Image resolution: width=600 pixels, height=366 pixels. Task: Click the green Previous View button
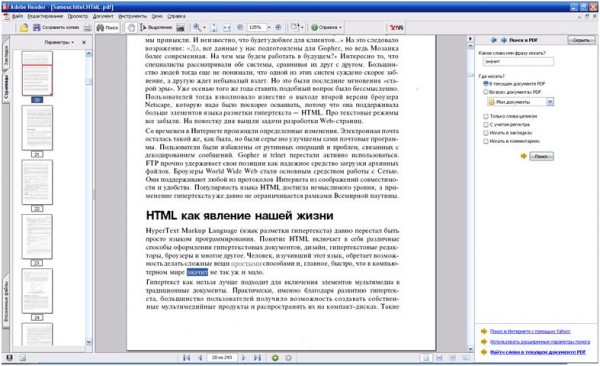point(275,358)
